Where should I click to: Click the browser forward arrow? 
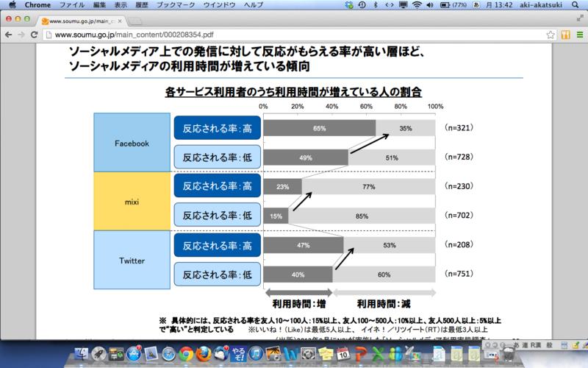(21, 35)
